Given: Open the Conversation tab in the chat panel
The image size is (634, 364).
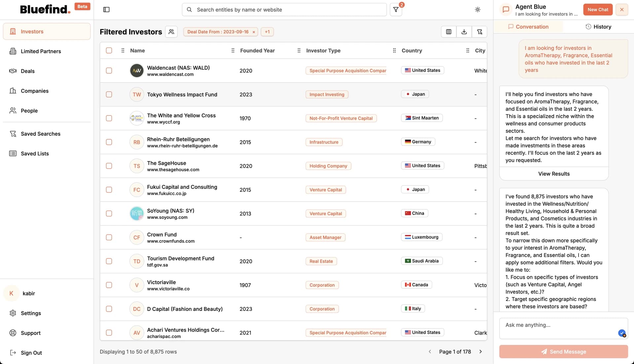Looking at the screenshot, I should [529, 27].
